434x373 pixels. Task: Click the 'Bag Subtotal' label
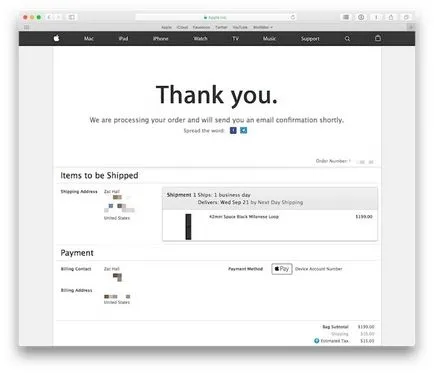335,327
